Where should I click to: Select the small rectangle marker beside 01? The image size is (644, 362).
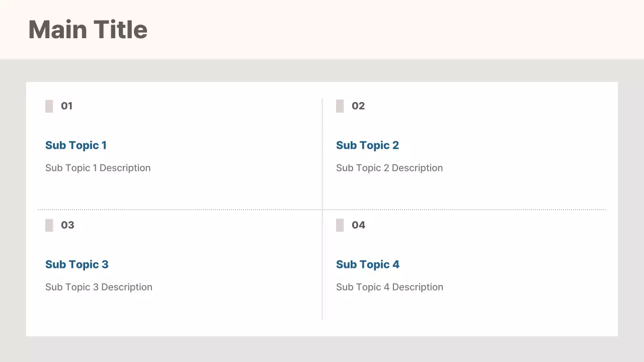click(49, 106)
